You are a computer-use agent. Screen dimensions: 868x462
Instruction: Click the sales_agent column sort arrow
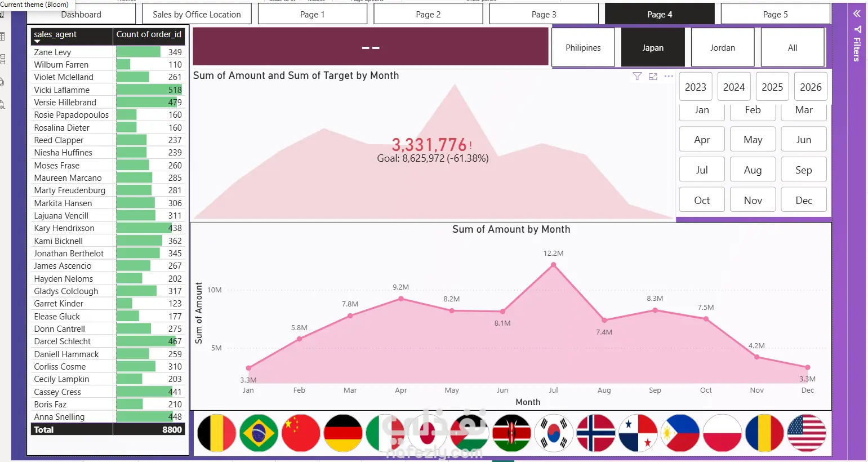click(x=37, y=41)
